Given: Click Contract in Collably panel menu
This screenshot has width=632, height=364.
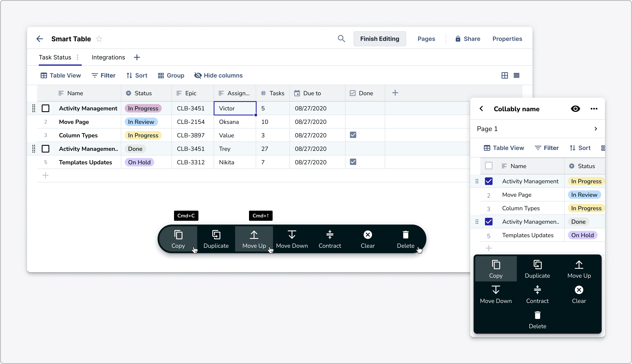Looking at the screenshot, I should tap(537, 294).
